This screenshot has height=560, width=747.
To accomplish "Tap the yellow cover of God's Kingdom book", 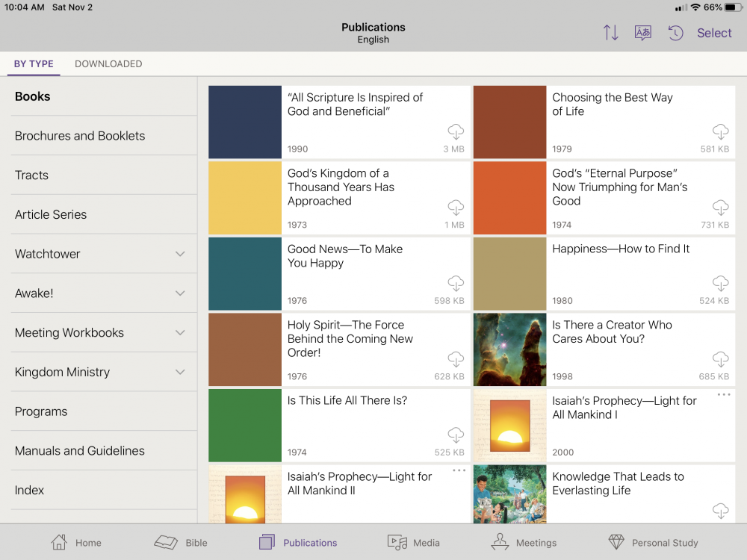I will click(x=245, y=198).
